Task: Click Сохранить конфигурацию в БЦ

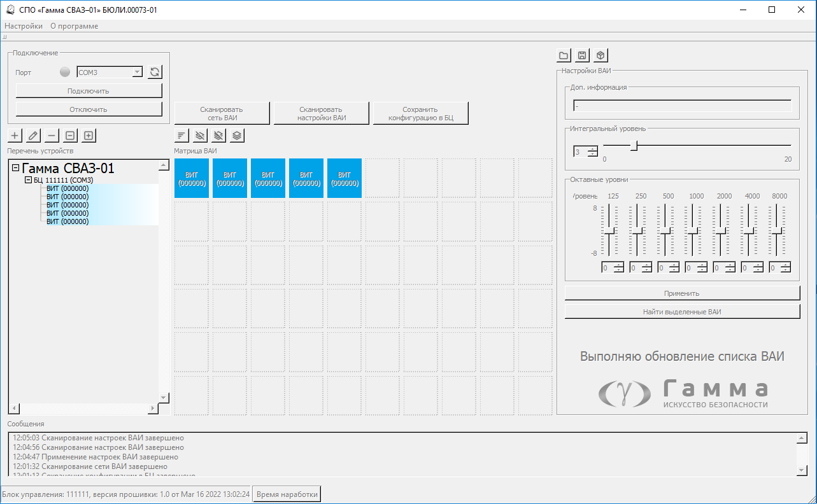Action: pos(421,113)
